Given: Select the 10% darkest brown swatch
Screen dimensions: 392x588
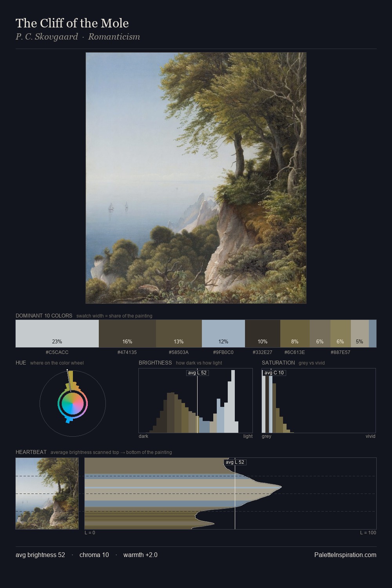Looking at the screenshot, I should click(x=263, y=334).
